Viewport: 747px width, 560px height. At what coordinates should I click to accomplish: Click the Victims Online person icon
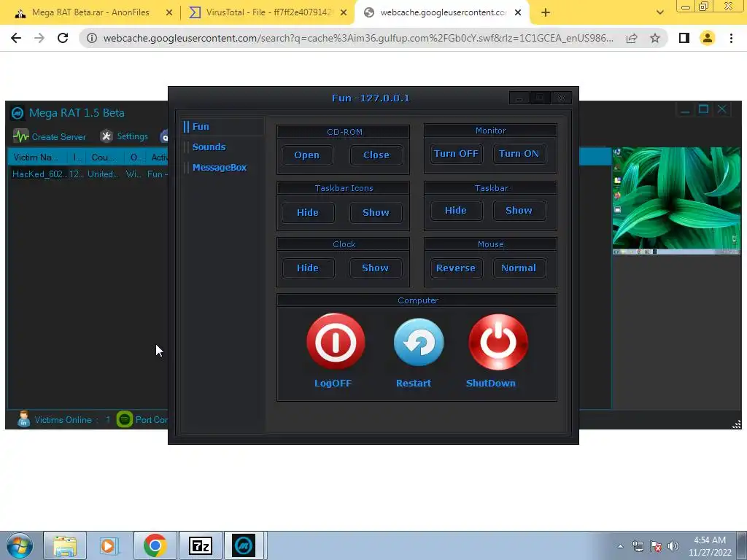pyautogui.click(x=23, y=419)
